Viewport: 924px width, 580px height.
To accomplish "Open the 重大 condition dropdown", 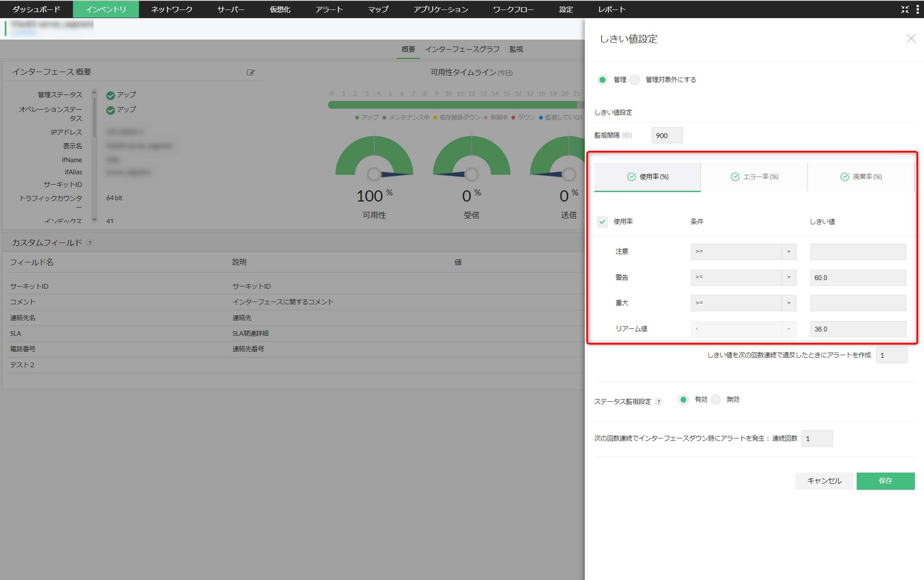I will click(x=743, y=303).
